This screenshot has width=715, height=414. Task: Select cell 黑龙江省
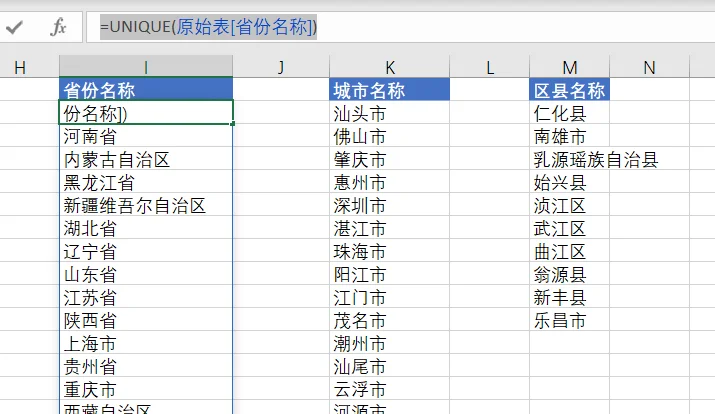tap(146, 181)
